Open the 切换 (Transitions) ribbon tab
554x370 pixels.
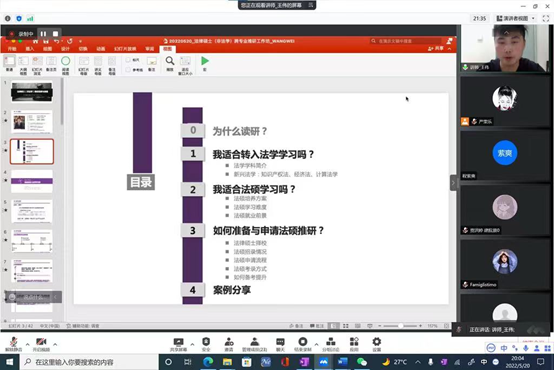[x=83, y=49]
